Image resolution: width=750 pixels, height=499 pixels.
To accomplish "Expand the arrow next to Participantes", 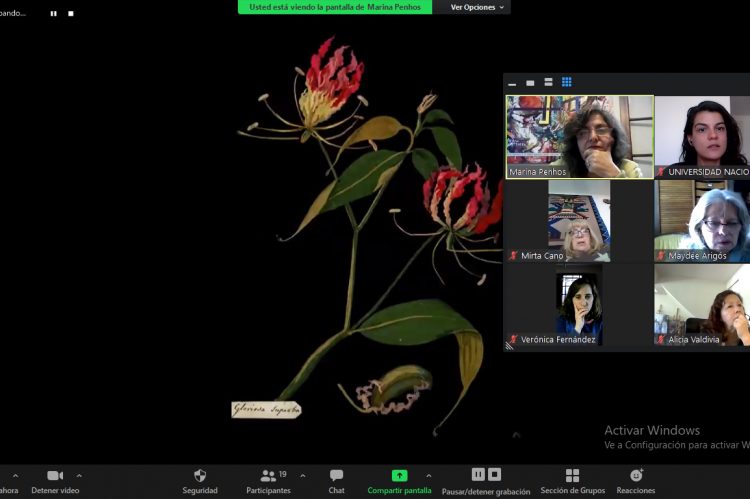I will 303,475.
